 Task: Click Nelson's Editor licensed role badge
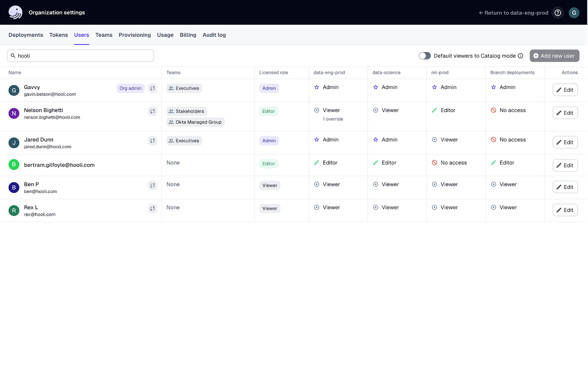pyautogui.click(x=269, y=112)
